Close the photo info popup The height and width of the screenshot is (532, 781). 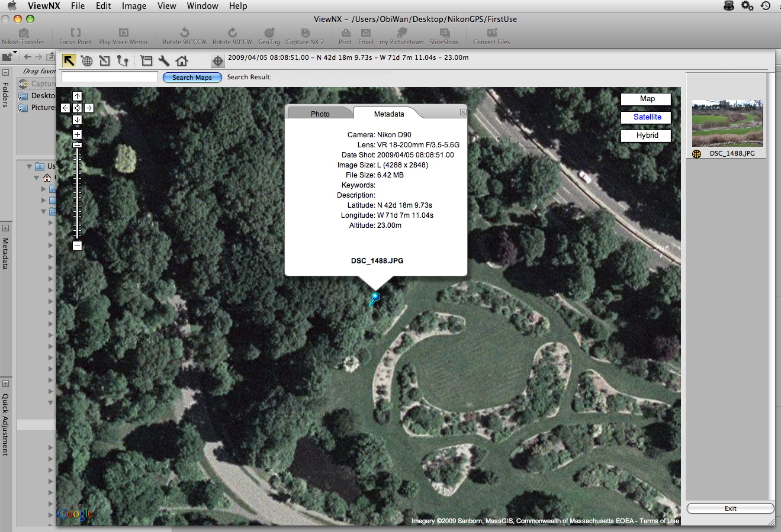pyautogui.click(x=463, y=112)
